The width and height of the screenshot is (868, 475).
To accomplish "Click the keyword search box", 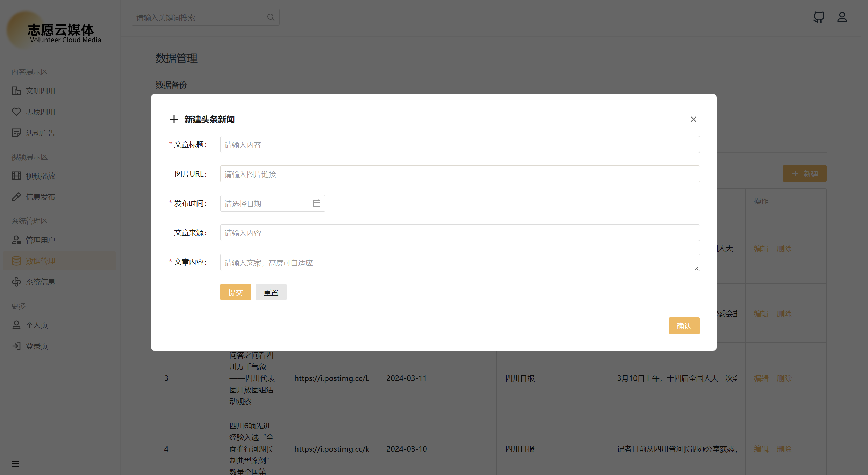I will [x=199, y=17].
